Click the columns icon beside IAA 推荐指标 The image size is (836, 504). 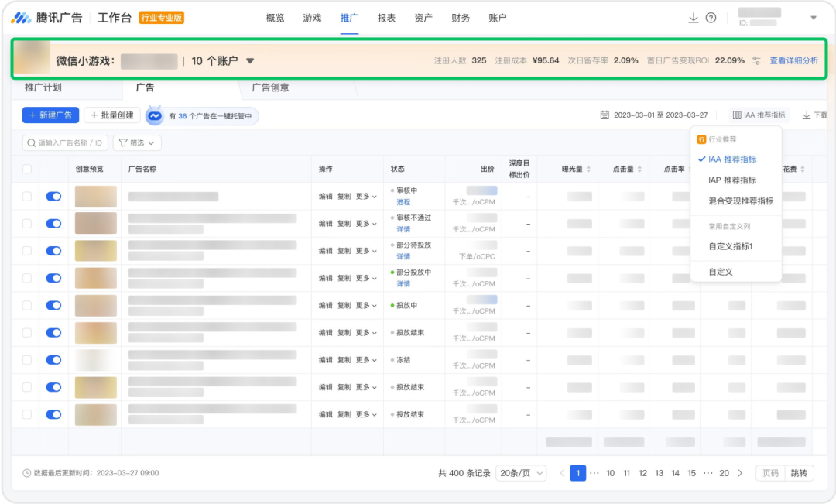coord(737,115)
